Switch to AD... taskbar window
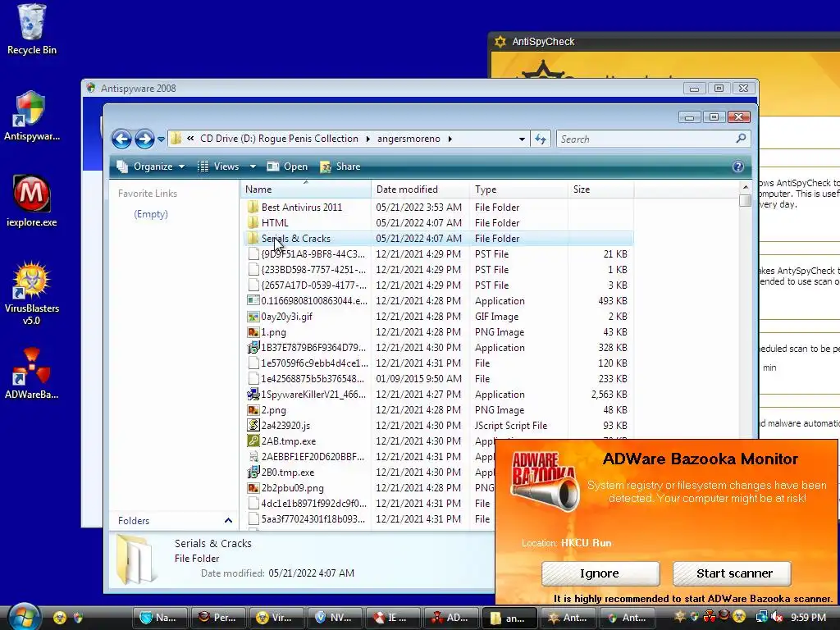 click(x=450, y=618)
